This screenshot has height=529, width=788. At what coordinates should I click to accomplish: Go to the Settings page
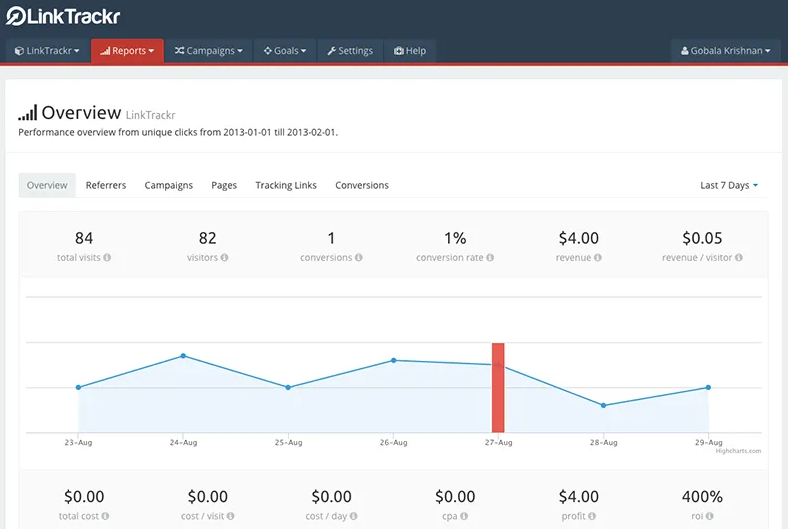click(349, 51)
